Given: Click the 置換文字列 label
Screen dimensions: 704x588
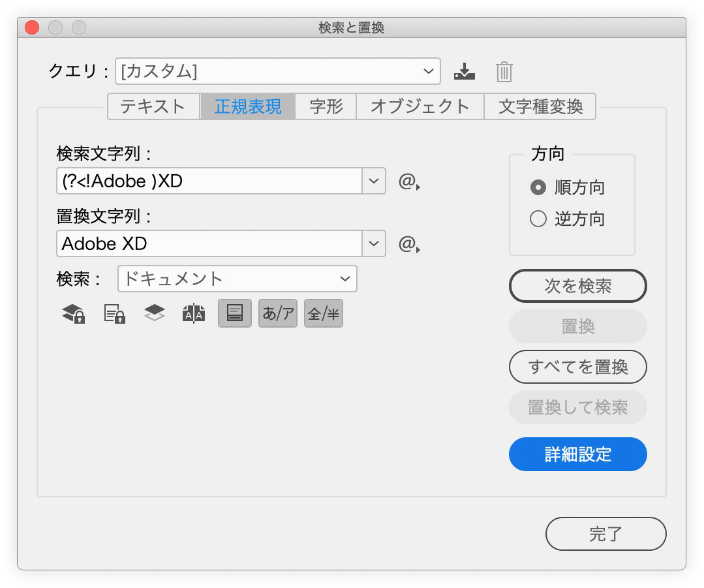Looking at the screenshot, I should [104, 216].
